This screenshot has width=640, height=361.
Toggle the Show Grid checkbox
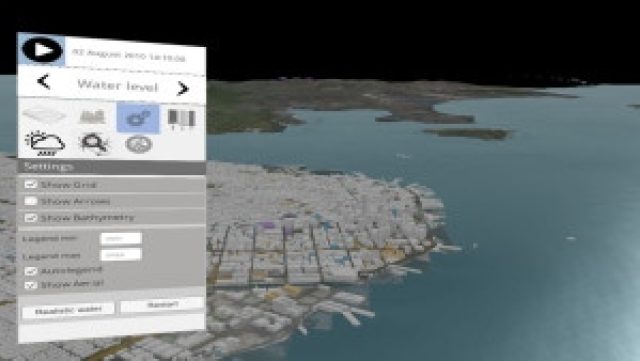coord(31,185)
